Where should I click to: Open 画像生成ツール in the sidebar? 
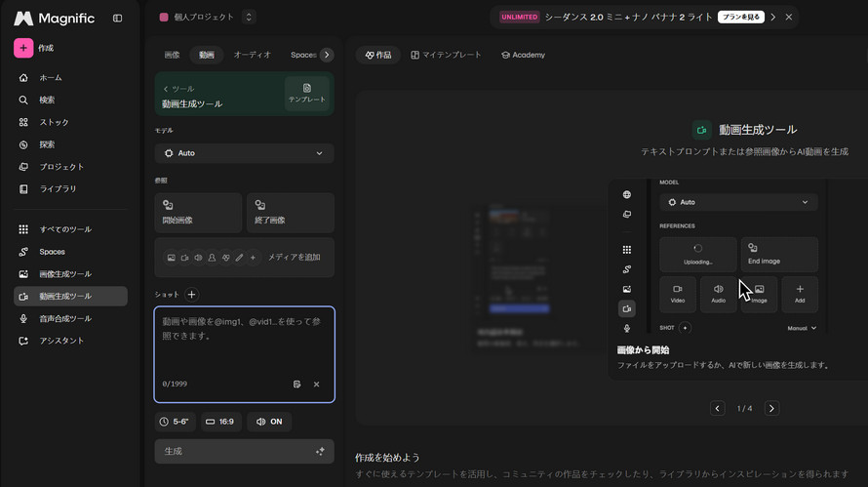[70, 273]
